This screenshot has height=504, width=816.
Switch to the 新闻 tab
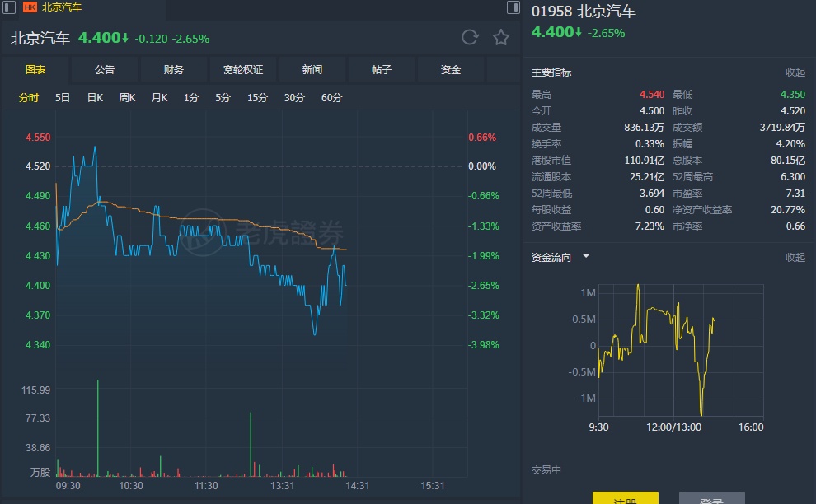(312, 70)
